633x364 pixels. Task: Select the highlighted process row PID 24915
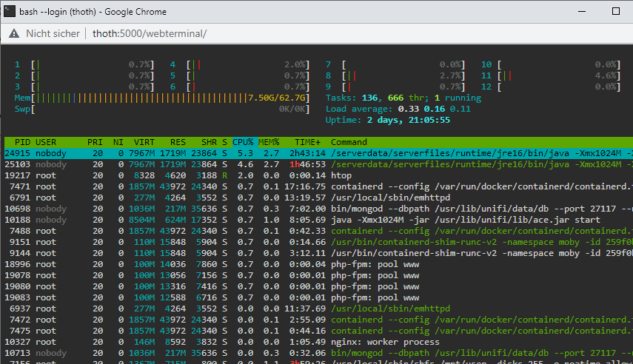(318, 153)
